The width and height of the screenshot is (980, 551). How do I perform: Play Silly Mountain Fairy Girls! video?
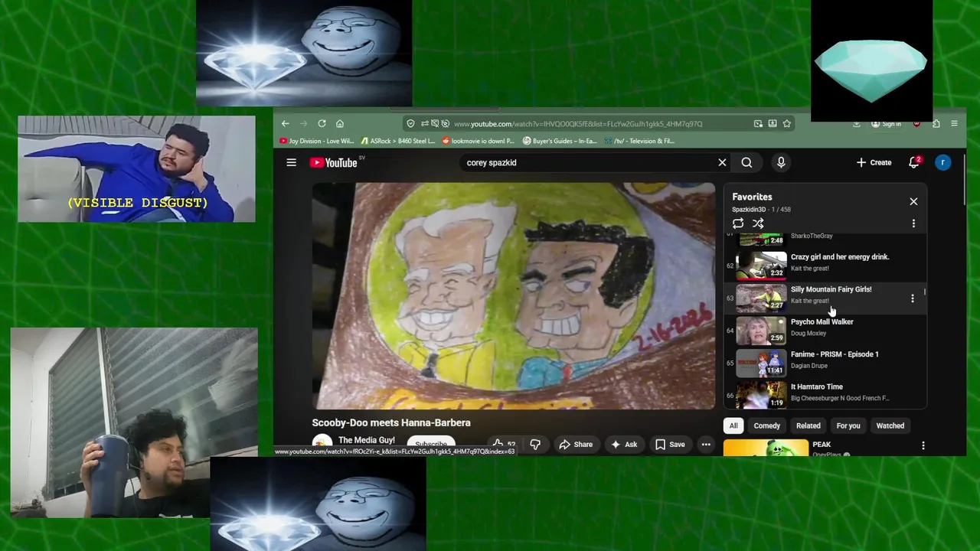point(831,289)
